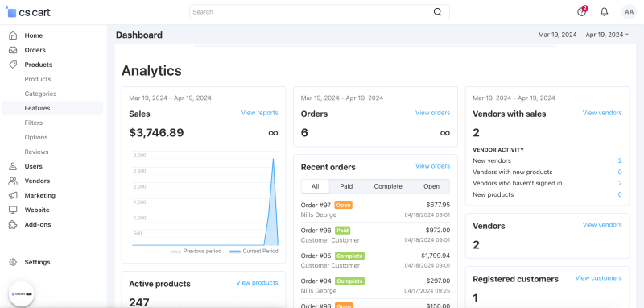The image size is (644, 308).
Task: Open Orders in sidebar
Action: (35, 50)
